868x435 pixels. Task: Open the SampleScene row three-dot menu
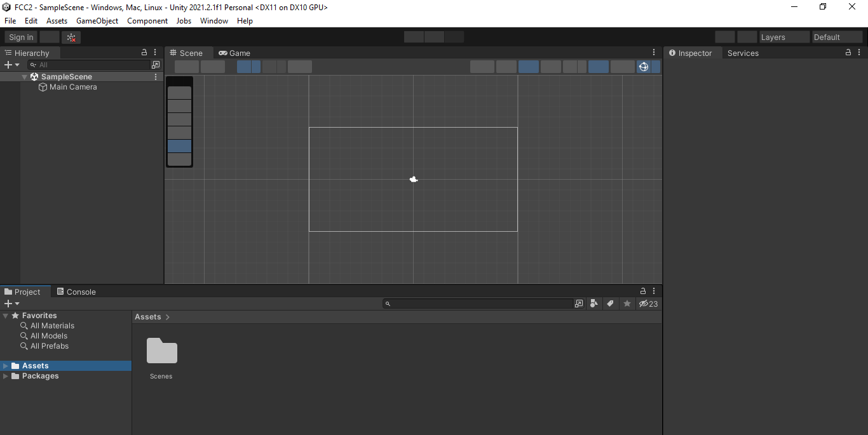point(156,77)
